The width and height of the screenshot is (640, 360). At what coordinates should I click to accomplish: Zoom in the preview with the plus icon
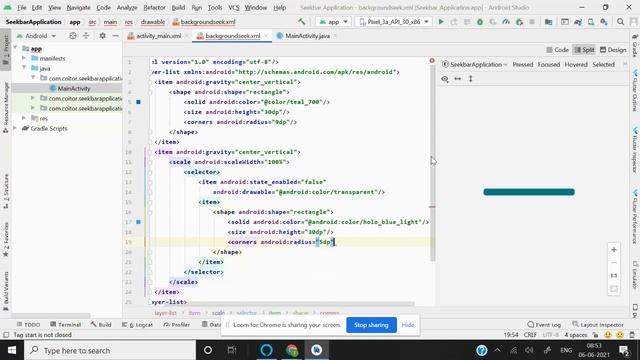pos(613,249)
